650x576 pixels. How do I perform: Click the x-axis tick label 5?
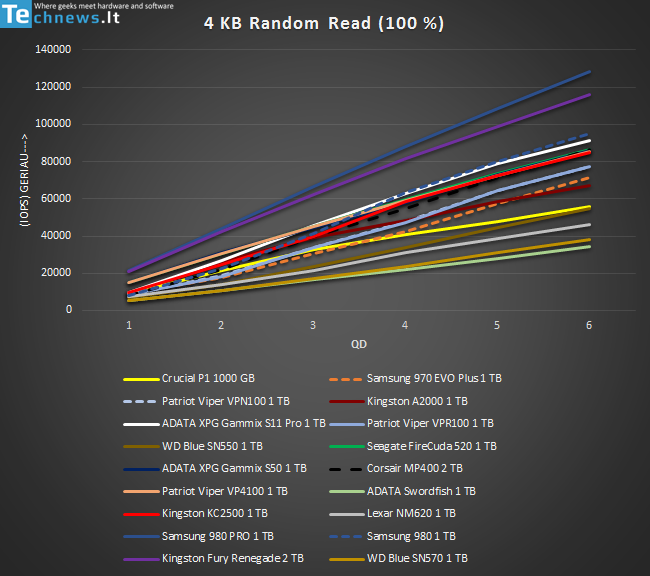[x=497, y=325]
